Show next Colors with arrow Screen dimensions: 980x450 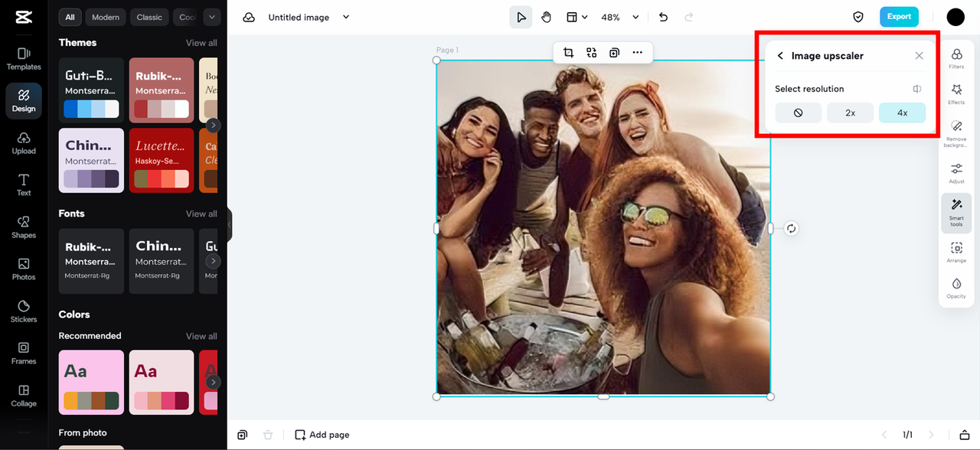213,382
